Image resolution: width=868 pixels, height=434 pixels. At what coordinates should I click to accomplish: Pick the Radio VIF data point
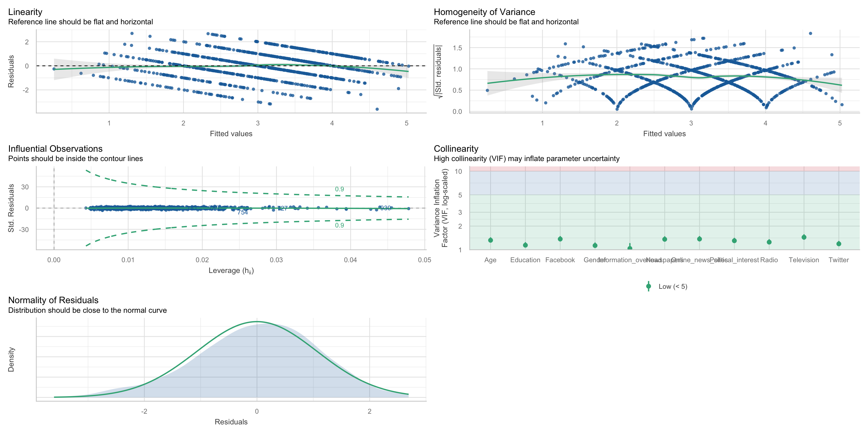[x=769, y=242]
